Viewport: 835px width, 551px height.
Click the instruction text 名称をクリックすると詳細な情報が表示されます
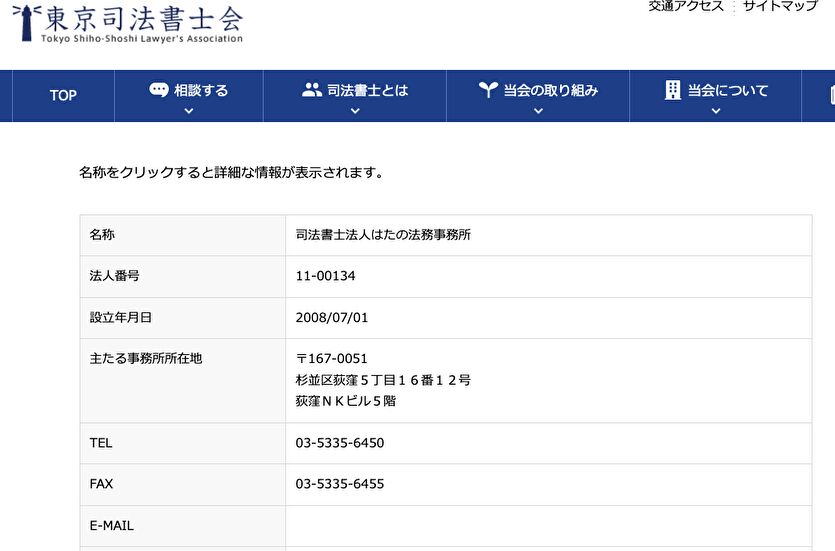click(231, 172)
